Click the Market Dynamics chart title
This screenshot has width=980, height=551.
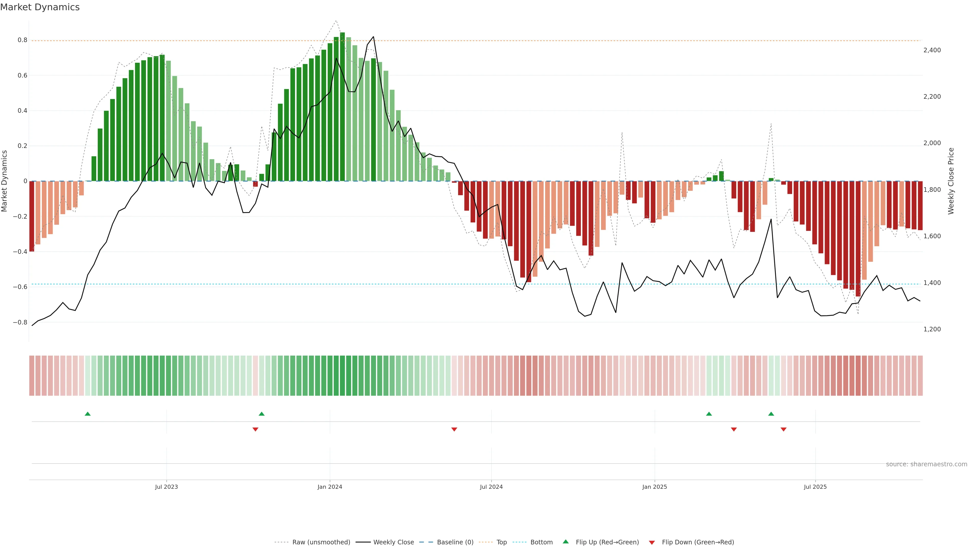coord(40,7)
